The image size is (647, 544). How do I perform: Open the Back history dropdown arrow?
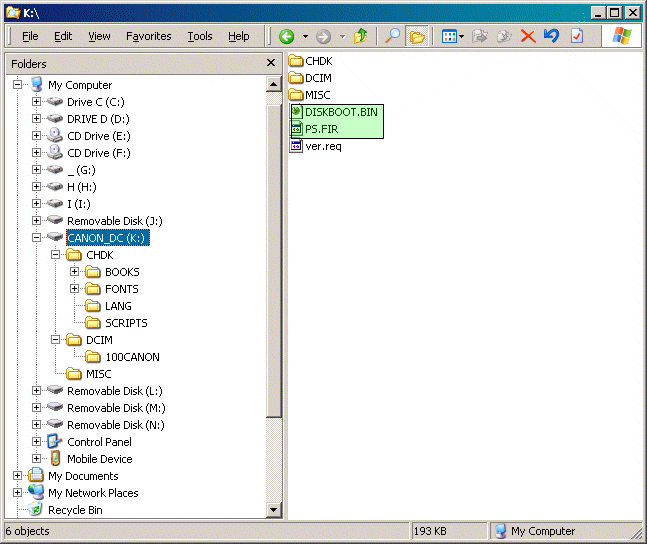click(305, 36)
